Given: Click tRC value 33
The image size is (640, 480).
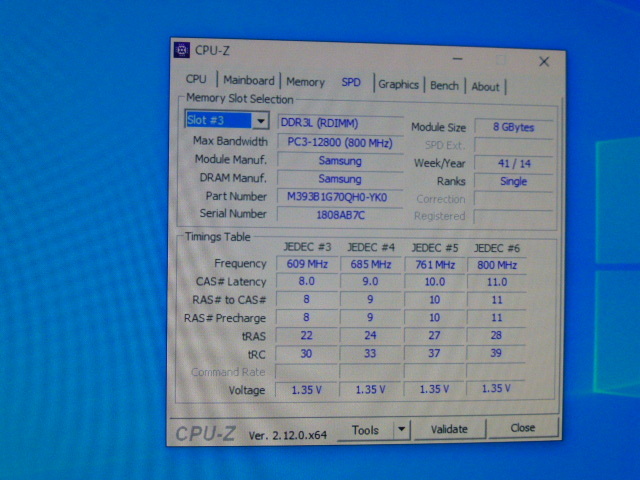Looking at the screenshot, I should (370, 353).
